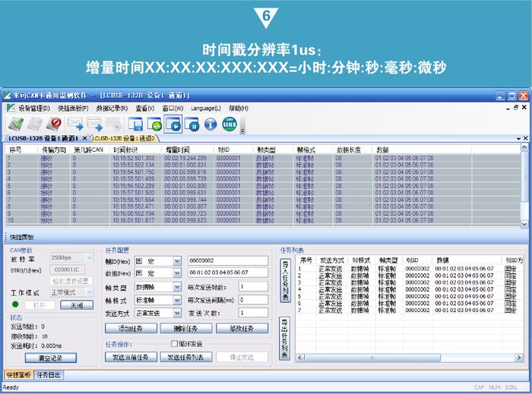Click the blue info circle icon
The image size is (532, 394).
(211, 124)
